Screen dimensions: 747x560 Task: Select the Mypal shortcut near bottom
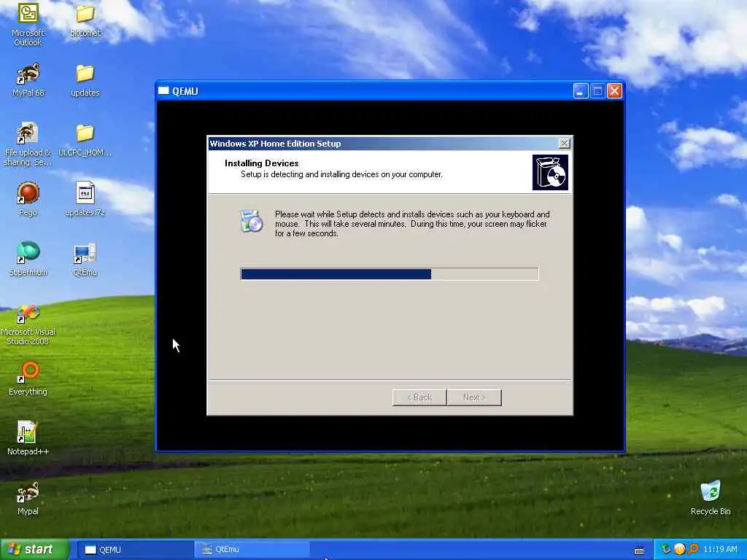[28, 498]
